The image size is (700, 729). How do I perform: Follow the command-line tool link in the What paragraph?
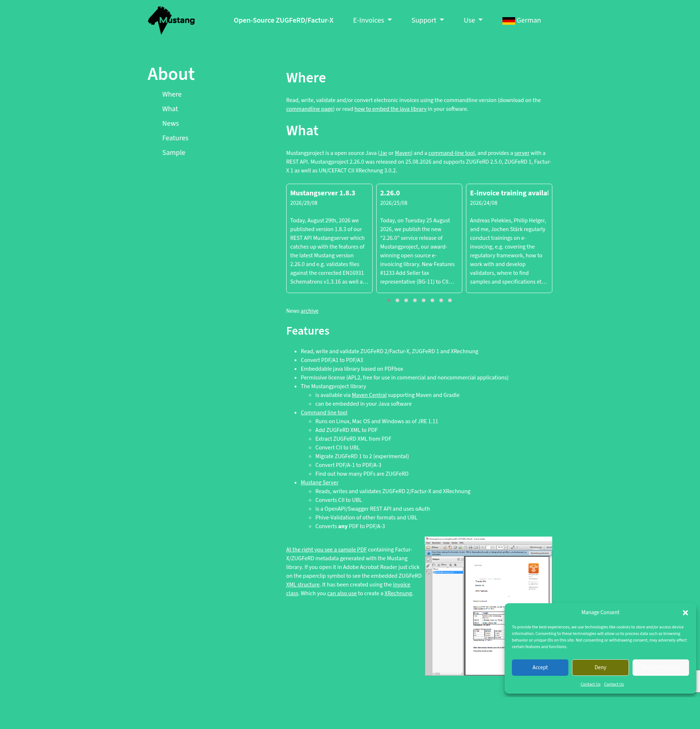click(x=451, y=153)
